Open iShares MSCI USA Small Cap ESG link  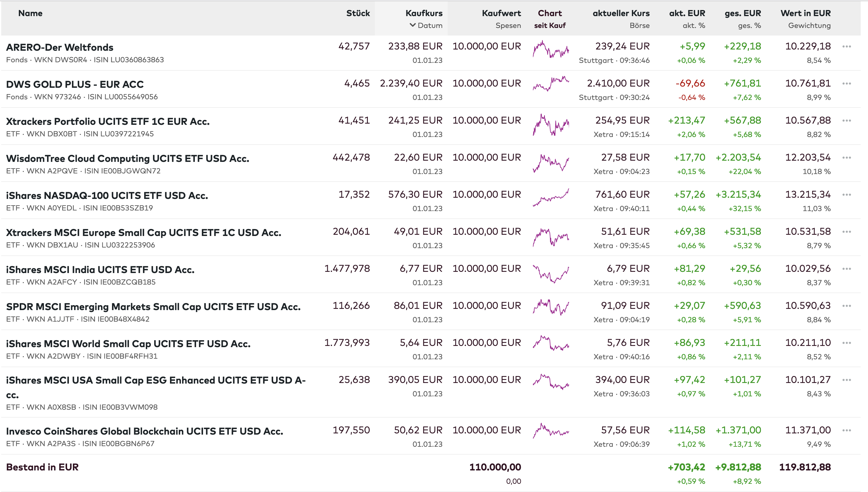point(156,381)
